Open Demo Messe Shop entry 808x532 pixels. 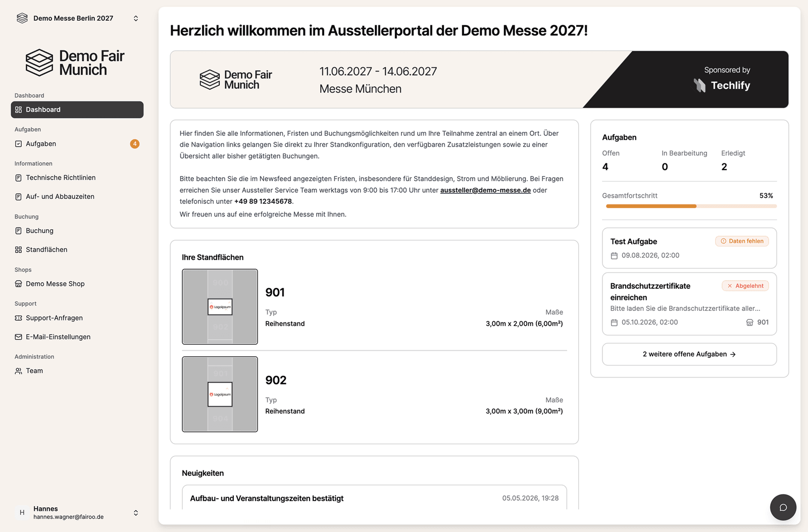click(x=77, y=284)
